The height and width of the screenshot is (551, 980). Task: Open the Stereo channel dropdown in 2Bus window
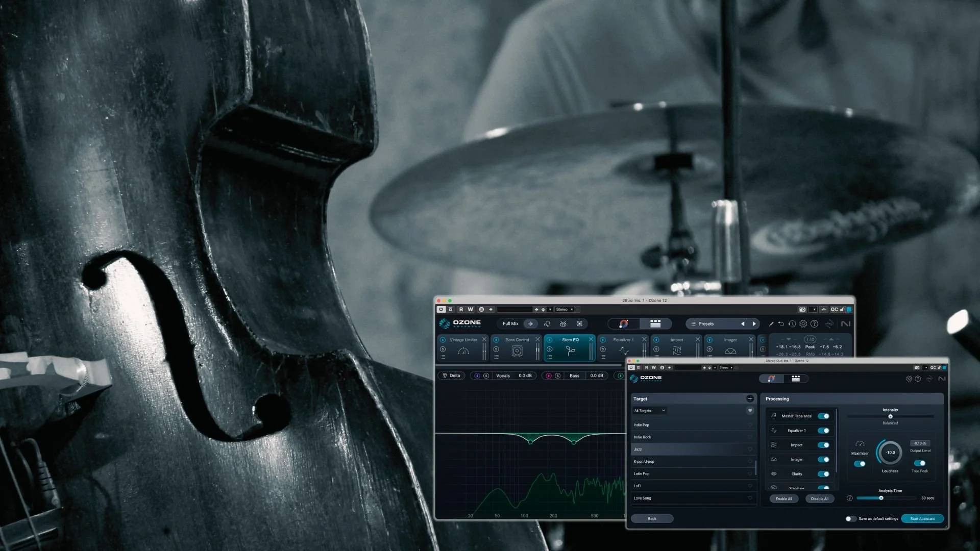pos(565,309)
